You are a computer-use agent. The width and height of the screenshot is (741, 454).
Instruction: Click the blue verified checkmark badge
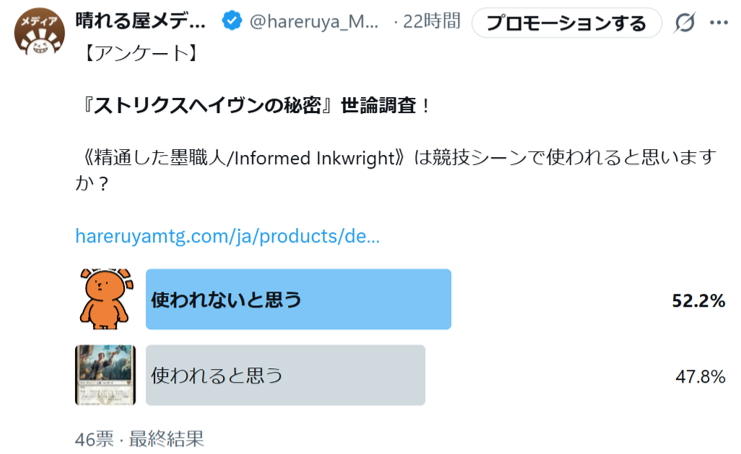[x=229, y=22]
